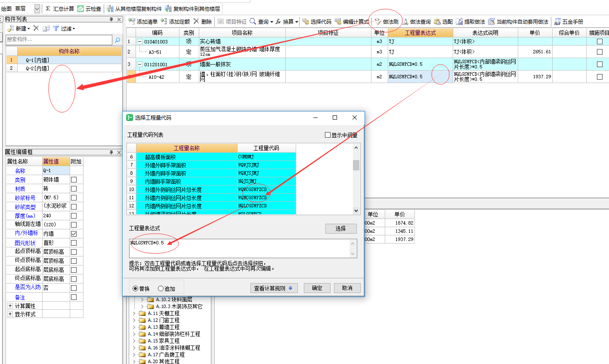Click the search magnifier beside 搜索构件
The width and height of the screenshot is (609, 364).
click(117, 40)
